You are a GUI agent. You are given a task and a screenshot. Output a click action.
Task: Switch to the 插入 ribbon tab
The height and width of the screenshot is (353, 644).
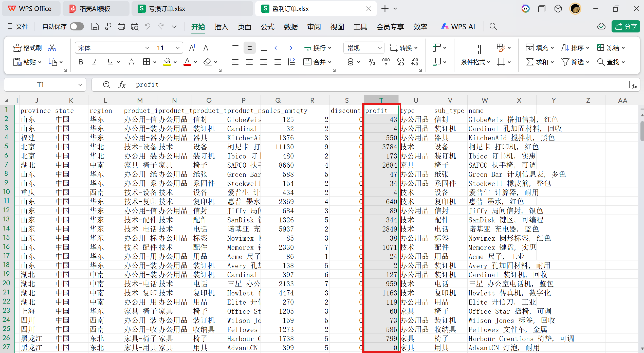[x=221, y=27]
